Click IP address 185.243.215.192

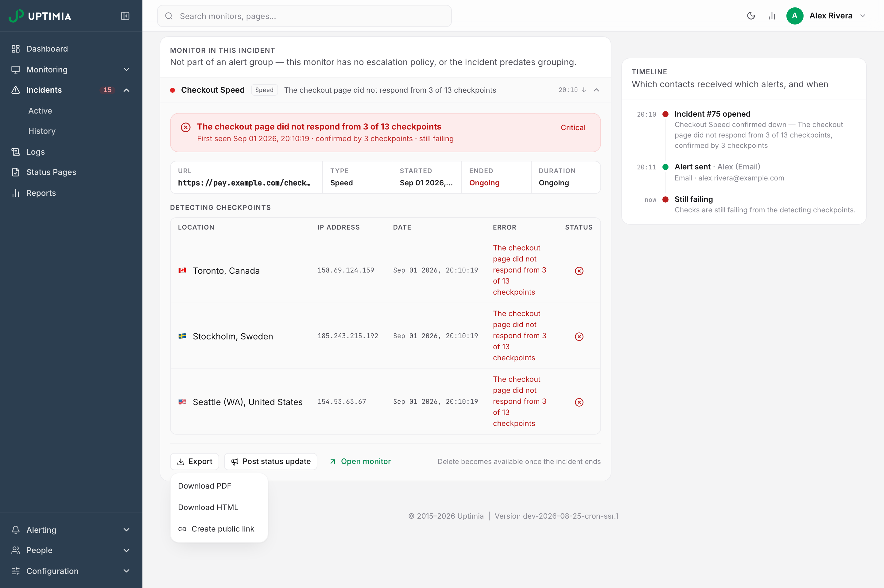tap(348, 336)
